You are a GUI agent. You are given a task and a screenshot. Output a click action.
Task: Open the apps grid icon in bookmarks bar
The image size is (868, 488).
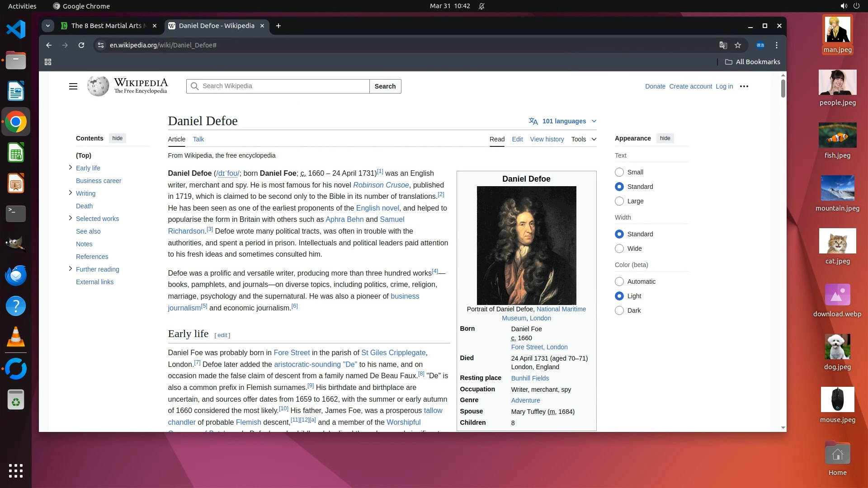48,62
